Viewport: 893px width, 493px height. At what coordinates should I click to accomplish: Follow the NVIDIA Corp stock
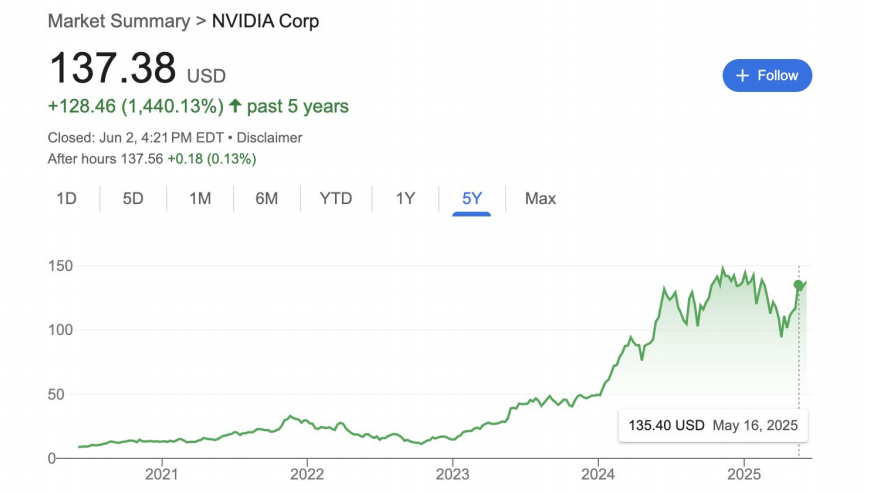click(767, 76)
